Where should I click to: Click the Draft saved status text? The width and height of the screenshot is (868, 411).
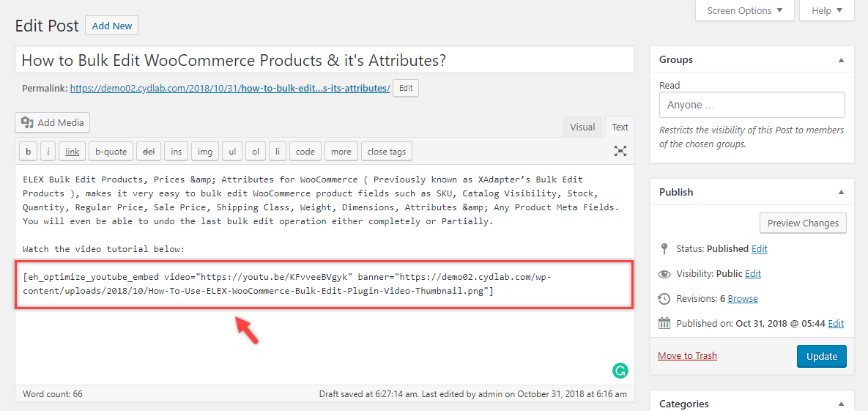click(473, 394)
